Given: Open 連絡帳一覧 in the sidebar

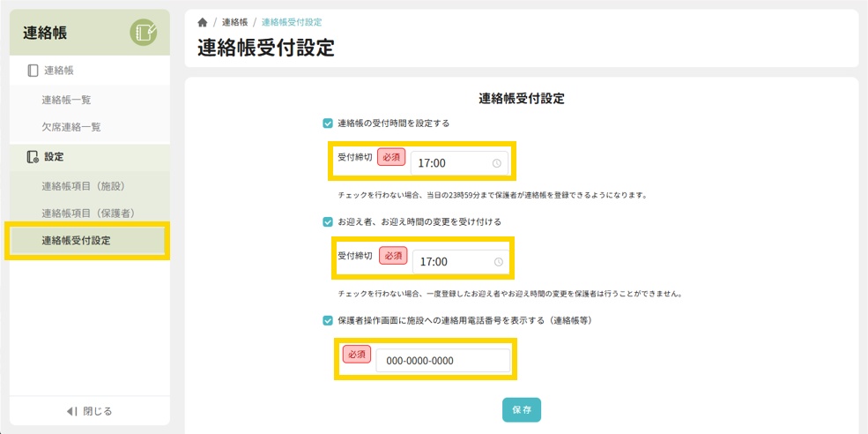Looking at the screenshot, I should (66, 101).
